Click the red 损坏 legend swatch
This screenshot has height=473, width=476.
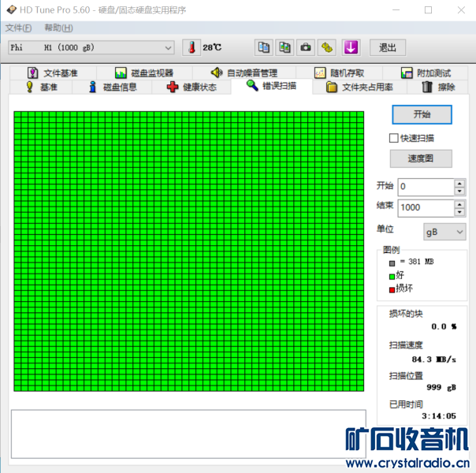point(392,290)
